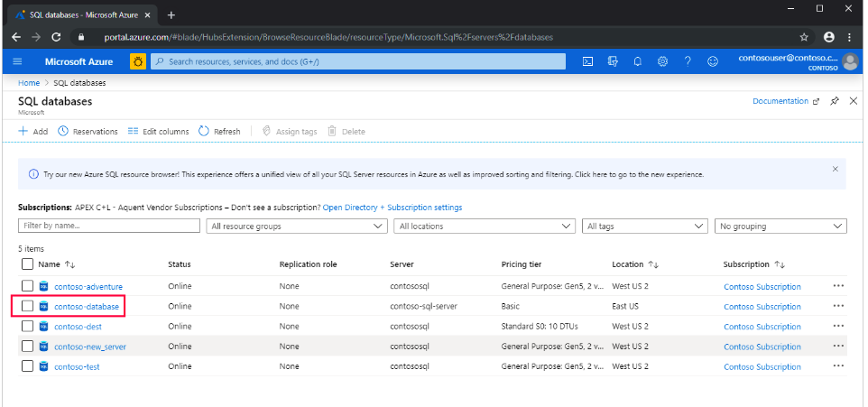Open the directory and subscription filter icon
The width and height of the screenshot is (868, 407).
click(613, 61)
